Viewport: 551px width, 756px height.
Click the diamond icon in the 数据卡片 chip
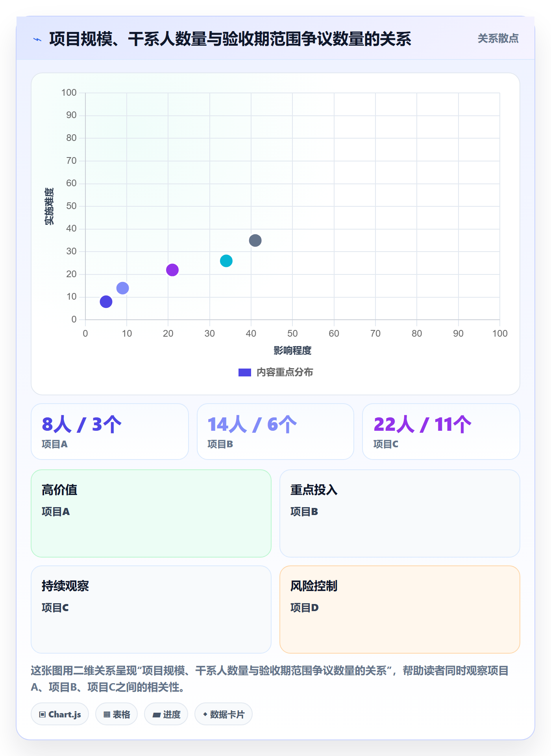pos(205,714)
